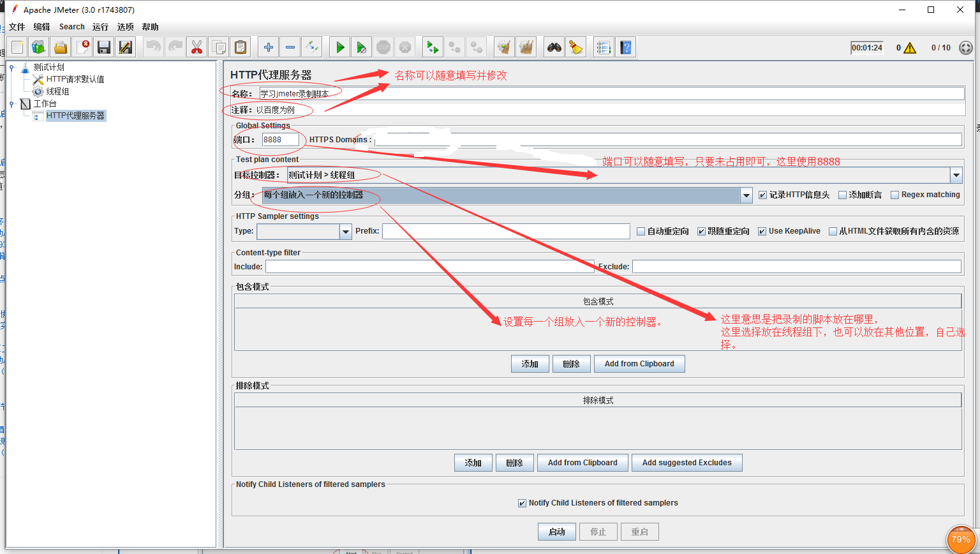The width and height of the screenshot is (980, 554).
Task: Click the Prefix input field
Action: (506, 231)
